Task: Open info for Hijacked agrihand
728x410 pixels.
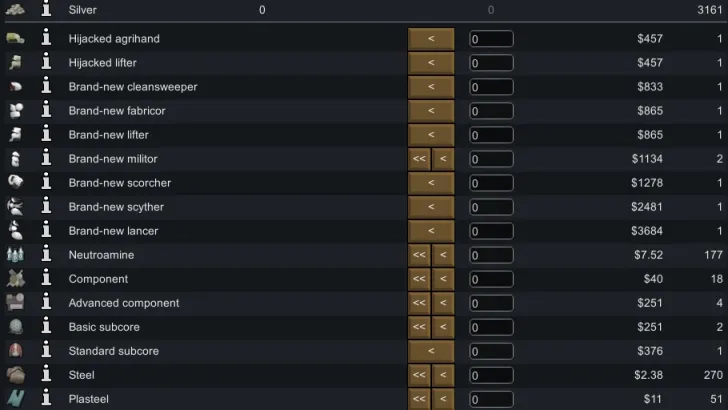Action: [x=46, y=38]
